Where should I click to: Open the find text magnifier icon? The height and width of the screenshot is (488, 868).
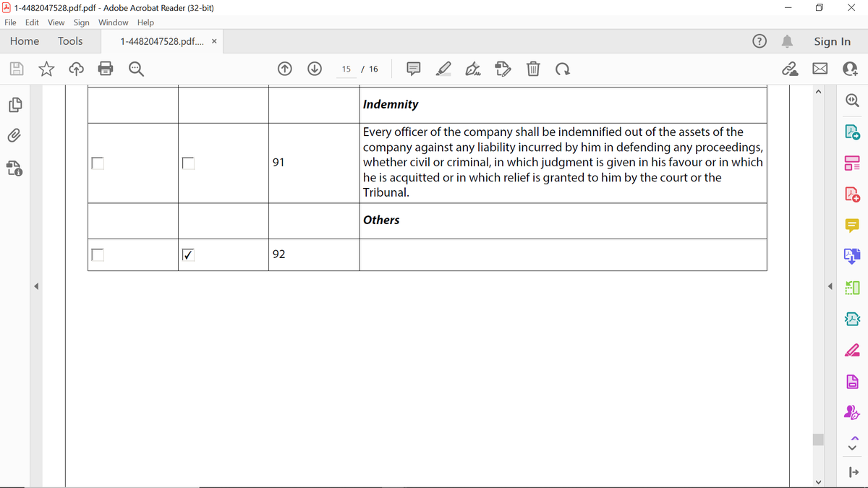point(135,69)
